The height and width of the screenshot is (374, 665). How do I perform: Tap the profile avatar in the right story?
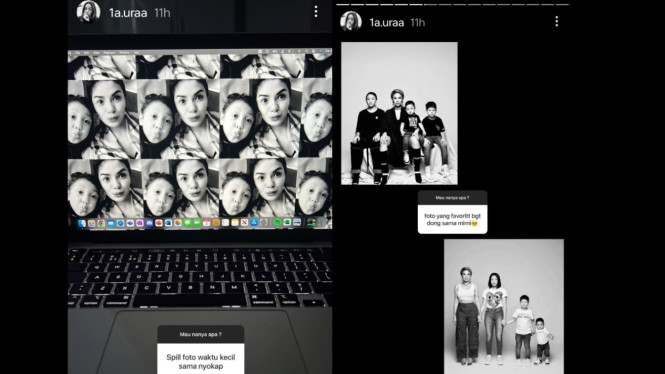pyautogui.click(x=351, y=21)
